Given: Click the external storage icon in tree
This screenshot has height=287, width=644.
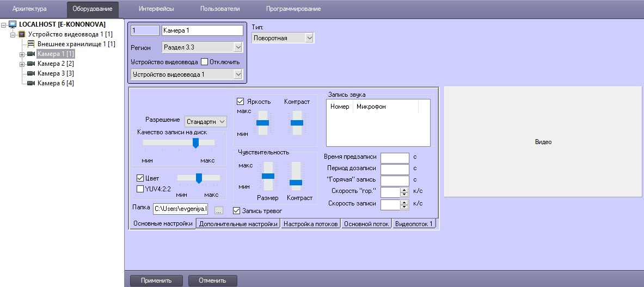Looking at the screenshot, I should [31, 44].
